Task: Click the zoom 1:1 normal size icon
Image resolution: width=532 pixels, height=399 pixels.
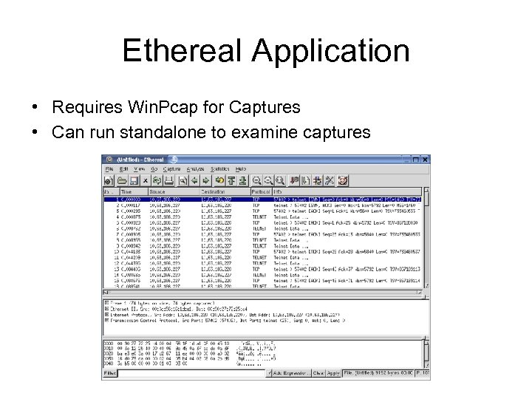Action: click(x=280, y=180)
